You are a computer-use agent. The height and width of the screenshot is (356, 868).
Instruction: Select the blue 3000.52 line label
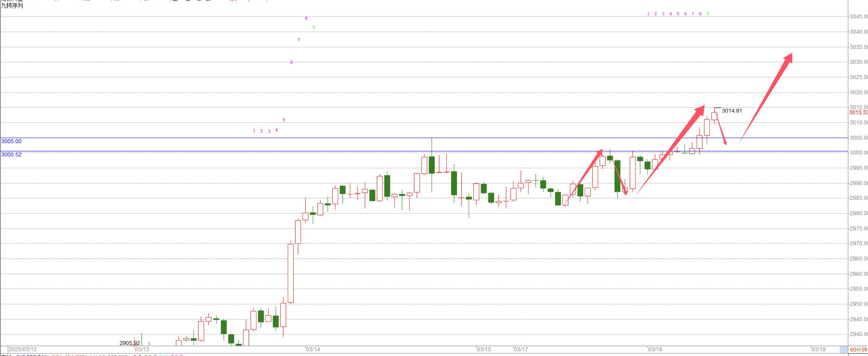(x=11, y=155)
